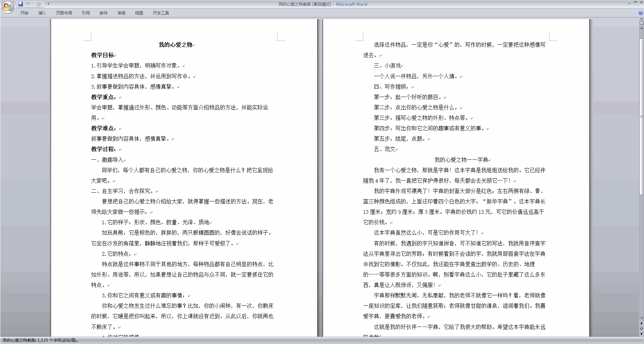
Task: Open the 审阅 ribbon tab
Action: [121, 13]
